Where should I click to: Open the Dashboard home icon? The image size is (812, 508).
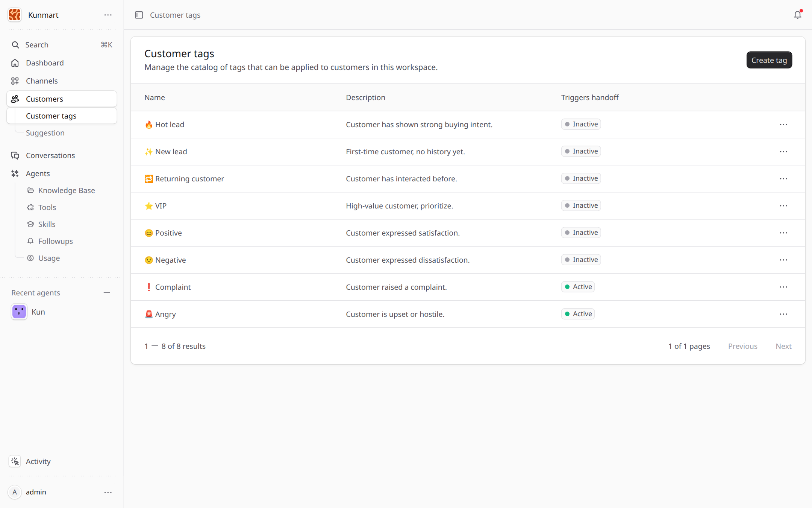pyautogui.click(x=15, y=63)
